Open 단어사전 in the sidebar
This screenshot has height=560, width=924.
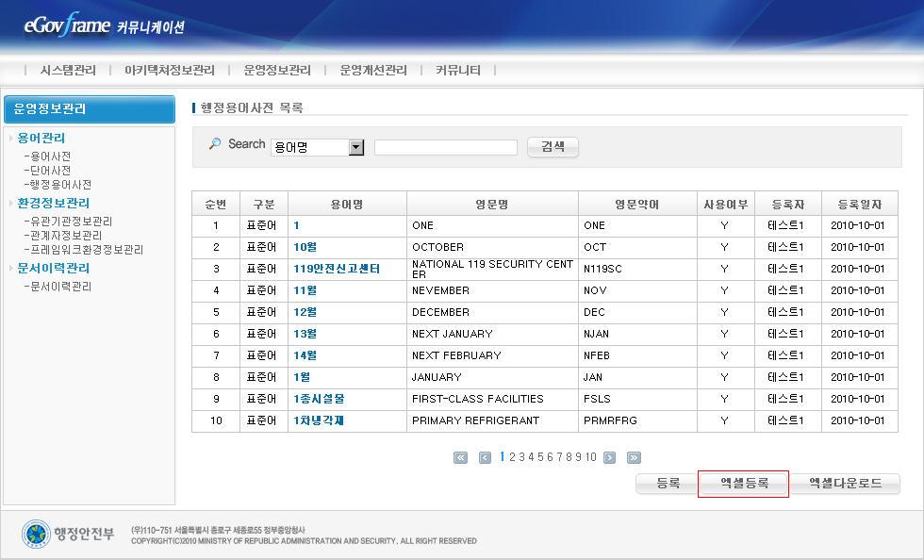coord(50,171)
